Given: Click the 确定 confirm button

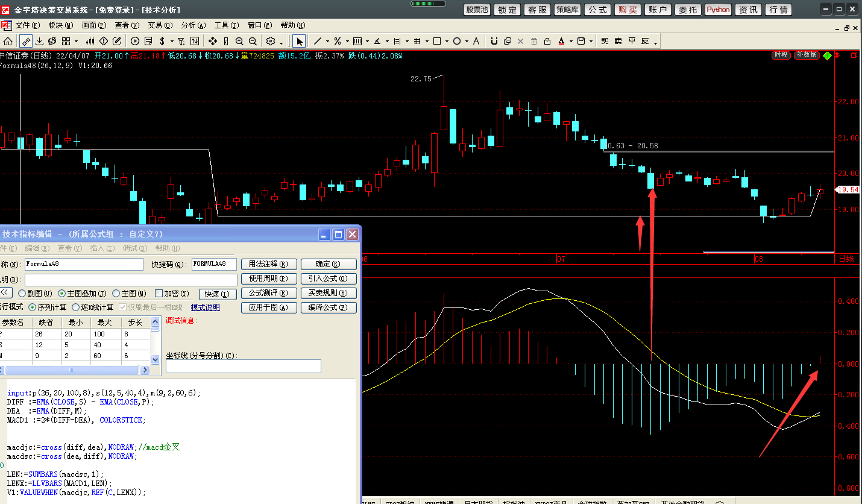Looking at the screenshot, I should click(x=329, y=264).
